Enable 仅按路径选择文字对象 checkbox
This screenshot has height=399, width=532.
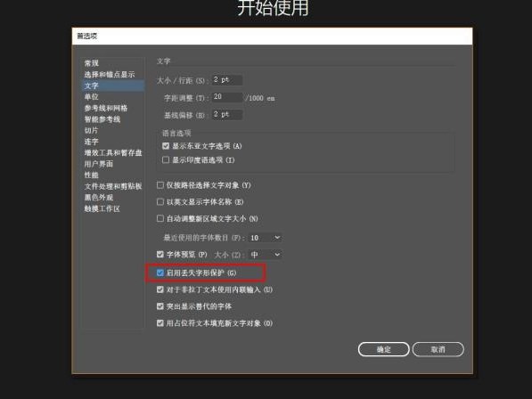click(x=160, y=185)
